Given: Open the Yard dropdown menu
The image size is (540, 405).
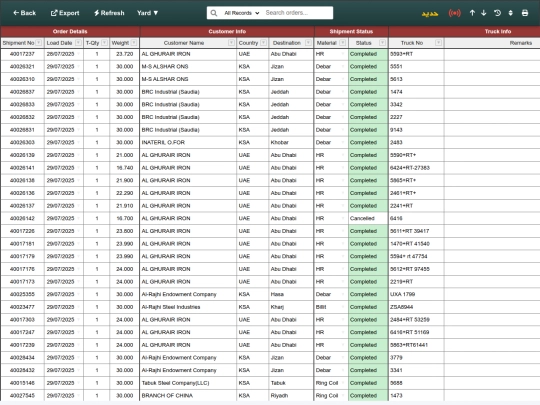Looking at the screenshot, I should [x=147, y=13].
